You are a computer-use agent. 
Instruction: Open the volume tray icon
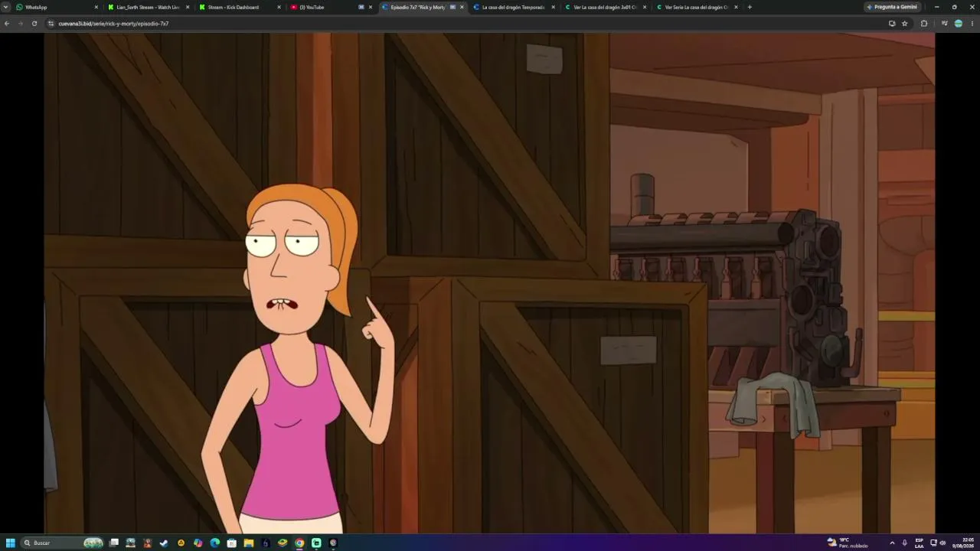[x=942, y=543]
